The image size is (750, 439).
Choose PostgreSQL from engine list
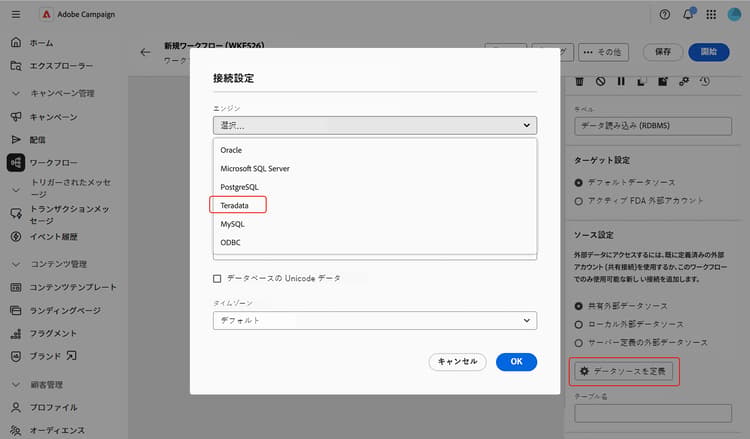tap(375, 187)
